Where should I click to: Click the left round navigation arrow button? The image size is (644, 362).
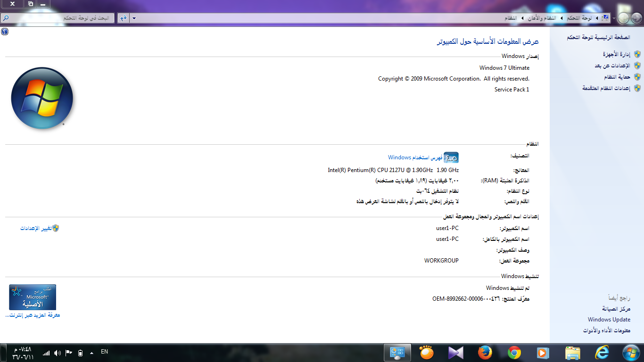tap(623, 18)
